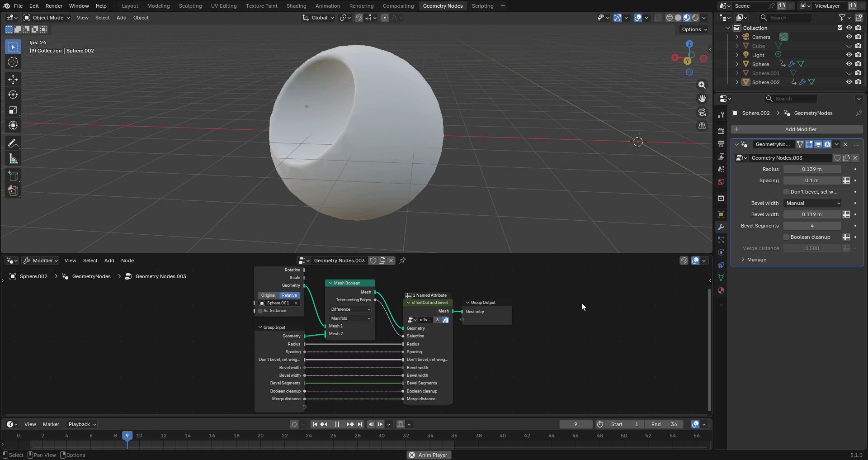The height and width of the screenshot is (460, 868).
Task: Enable the Don't bevel, set weight checkbox
Action: [x=786, y=192]
